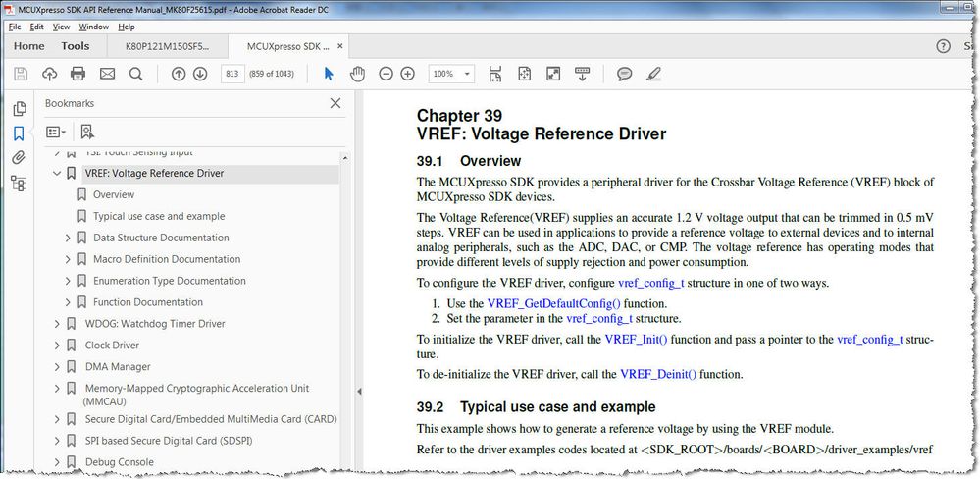Select Memory-Mapped Cryptographic Acceleration Unit bookmark
The width and height of the screenshot is (980, 479).
pos(197,396)
